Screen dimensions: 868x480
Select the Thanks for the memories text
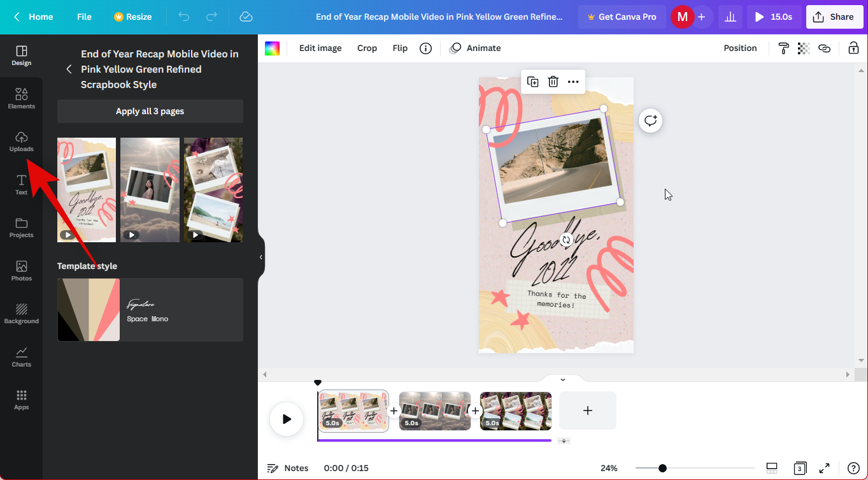556,300
